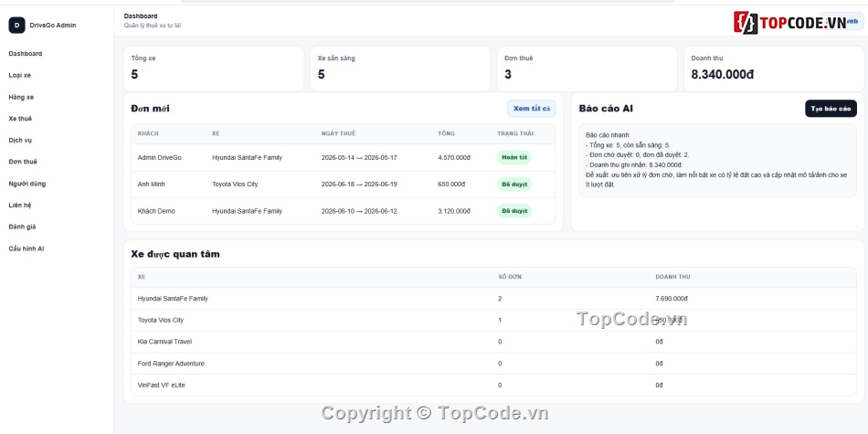The width and height of the screenshot is (868, 434).
Task: Click the Kia Carnival Travel row
Action: pyautogui.click(x=493, y=342)
